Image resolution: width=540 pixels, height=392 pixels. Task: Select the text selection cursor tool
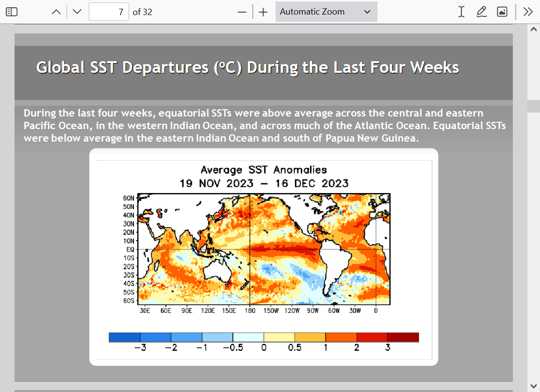tap(461, 12)
